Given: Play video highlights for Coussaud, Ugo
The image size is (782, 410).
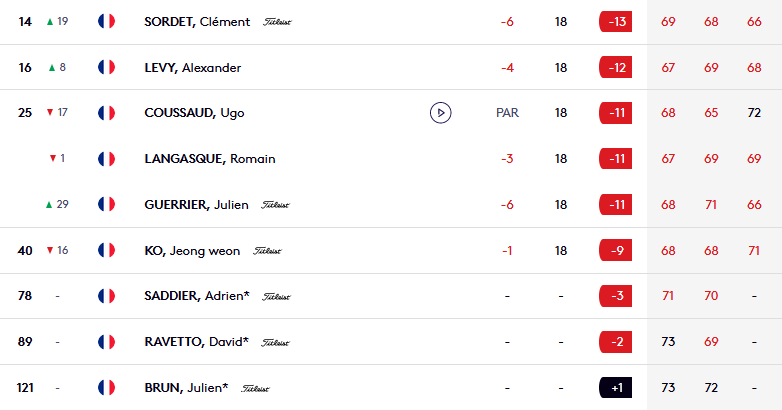Looking at the screenshot, I should pyautogui.click(x=440, y=113).
